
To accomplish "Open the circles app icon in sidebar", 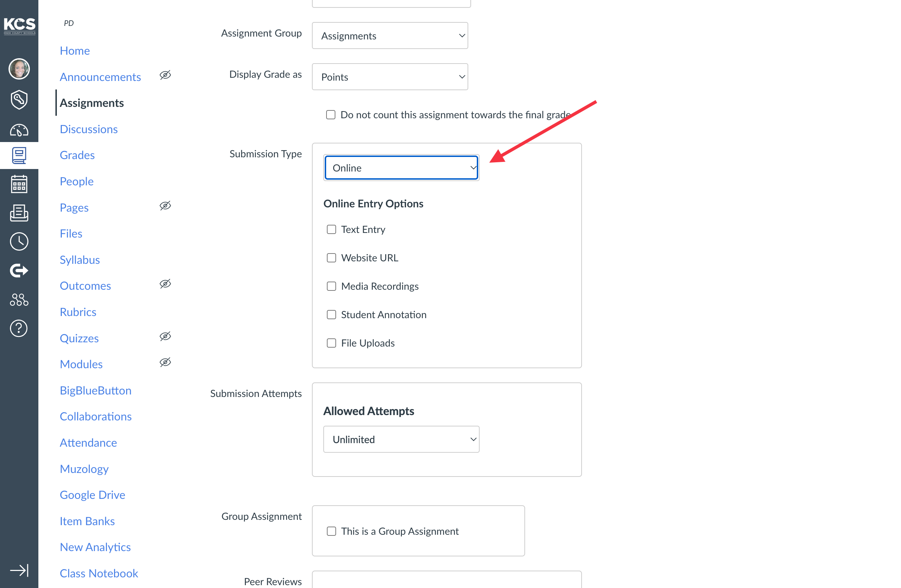I will [x=19, y=300].
